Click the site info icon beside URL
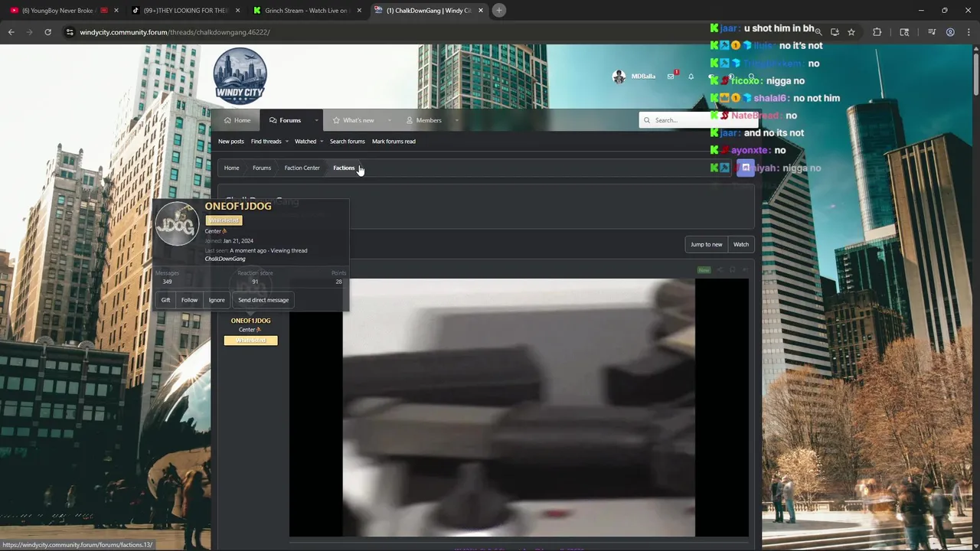 pos(70,32)
